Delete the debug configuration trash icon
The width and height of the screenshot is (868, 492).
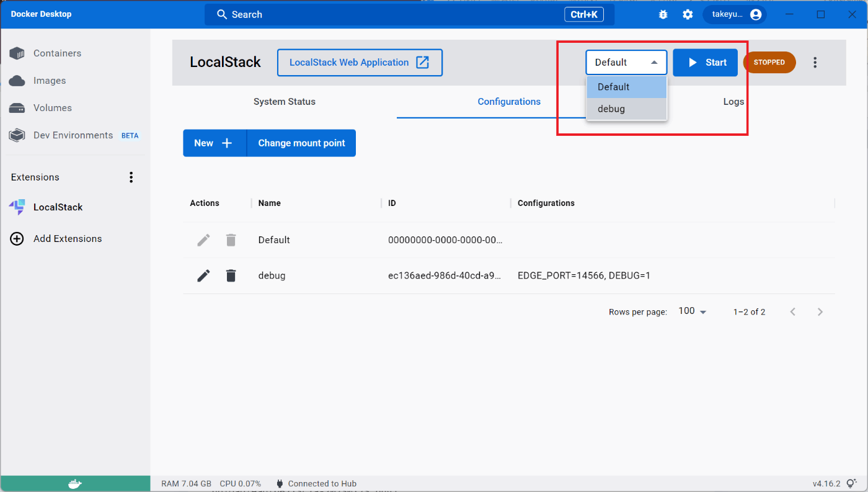tap(231, 275)
